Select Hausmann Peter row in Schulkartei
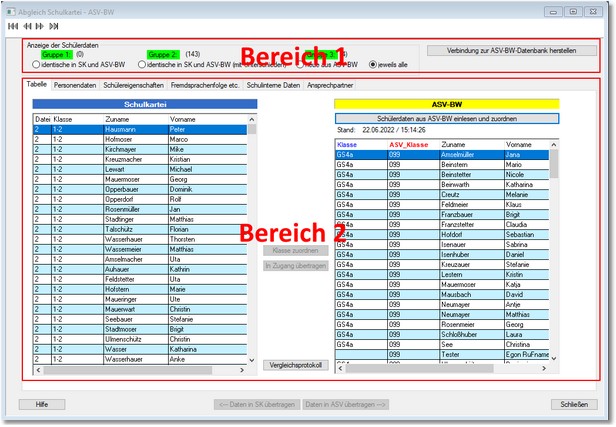This screenshot has width=616, height=427. coord(140,130)
